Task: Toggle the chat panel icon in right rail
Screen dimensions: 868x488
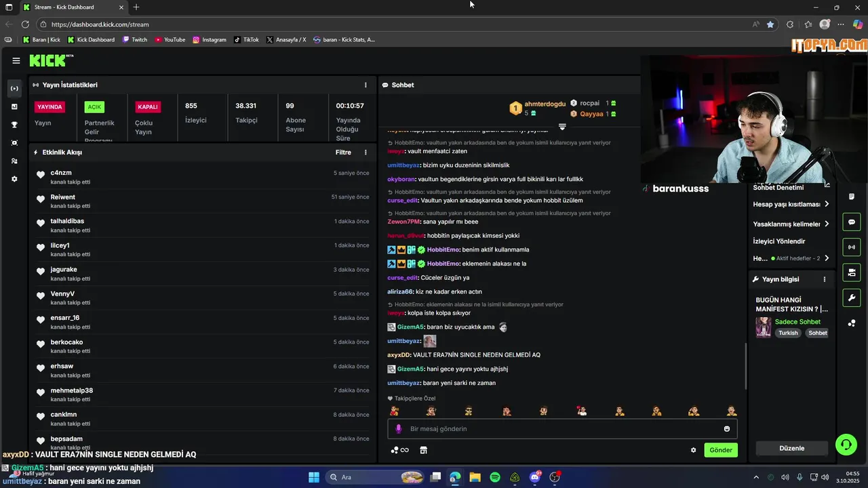Action: click(x=851, y=222)
